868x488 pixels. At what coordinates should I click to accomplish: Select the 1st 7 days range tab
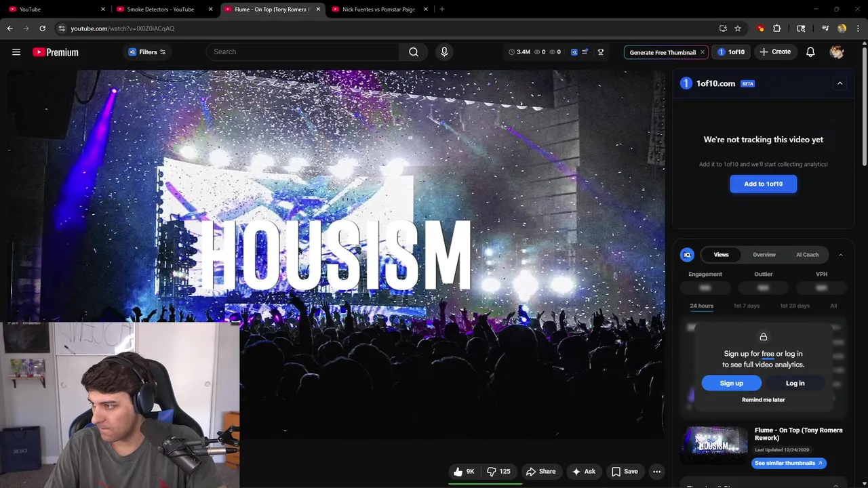click(747, 306)
